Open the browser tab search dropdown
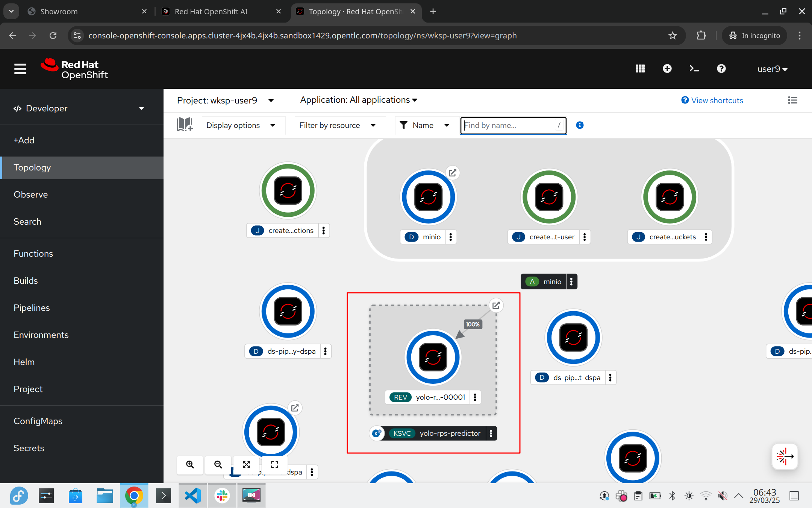This screenshot has height=508, width=812. tap(11, 11)
